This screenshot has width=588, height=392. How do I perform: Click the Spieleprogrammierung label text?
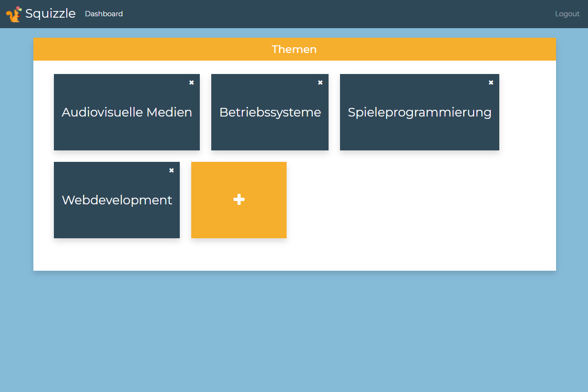coord(420,112)
